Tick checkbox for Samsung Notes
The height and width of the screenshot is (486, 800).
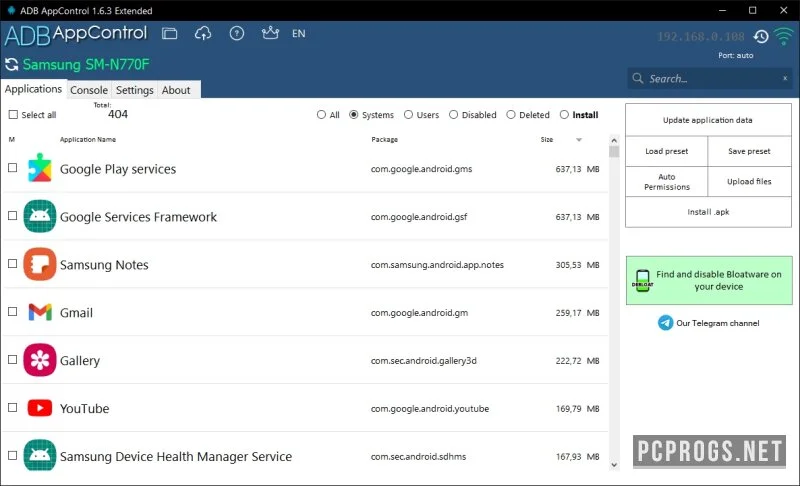(x=13, y=264)
